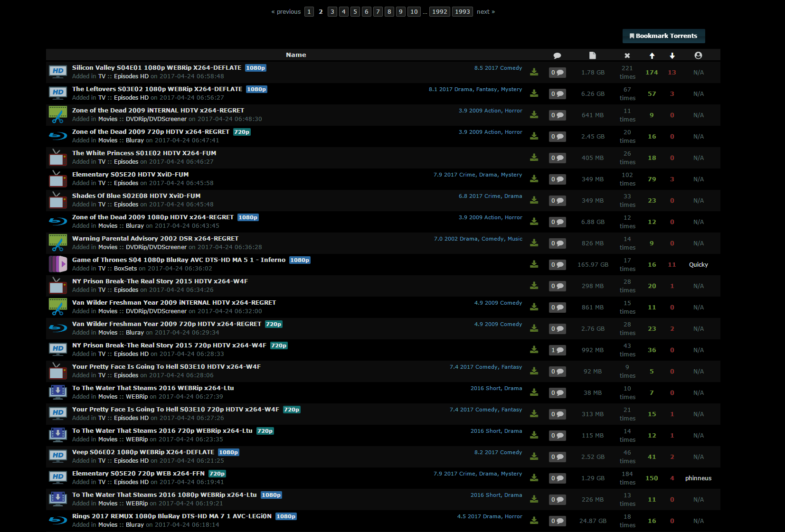Open comments for Silicon Valley S04E01
The width and height of the screenshot is (785, 532).
[557, 73]
